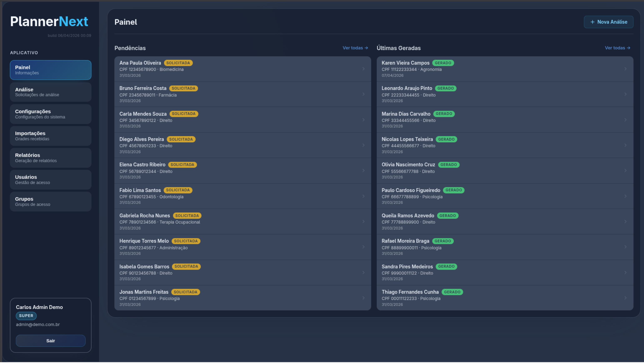The width and height of the screenshot is (644, 363).
Task: Click GERADO badge next to Leonardo Araujo Pinto
Action: (x=446, y=88)
